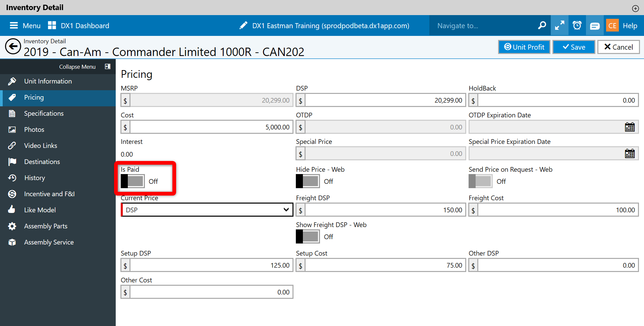Image resolution: width=644 pixels, height=326 pixels.
Task: Go to Photos section
Action: tap(58, 129)
